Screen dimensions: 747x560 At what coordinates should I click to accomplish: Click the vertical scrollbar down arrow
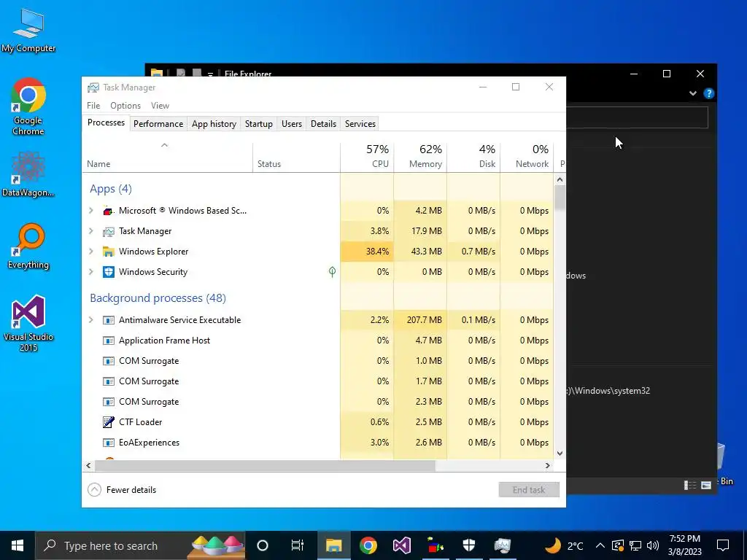(560, 454)
